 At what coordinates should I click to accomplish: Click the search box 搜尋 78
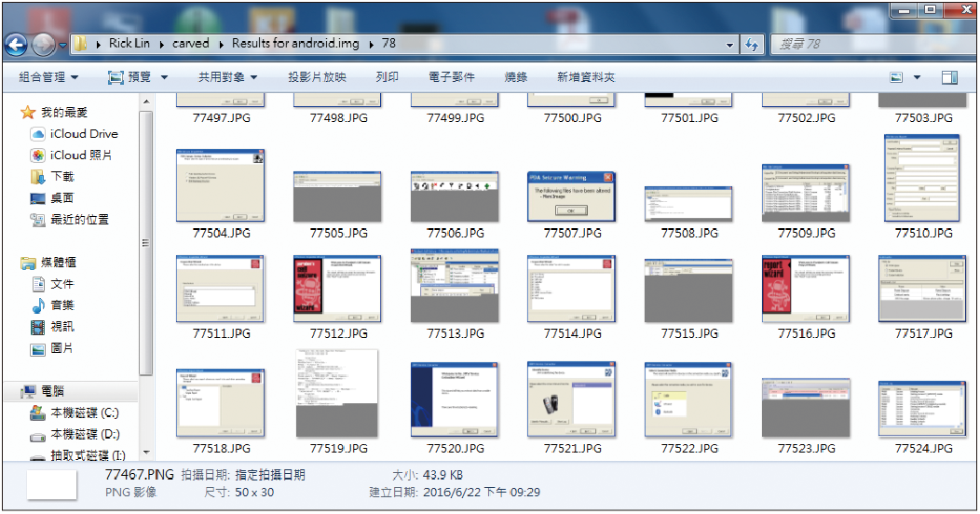[871, 44]
